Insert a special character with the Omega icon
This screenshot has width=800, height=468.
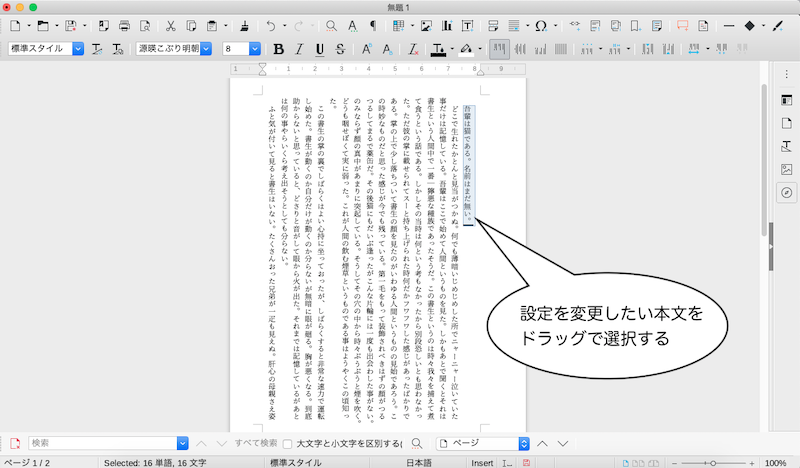(x=541, y=26)
